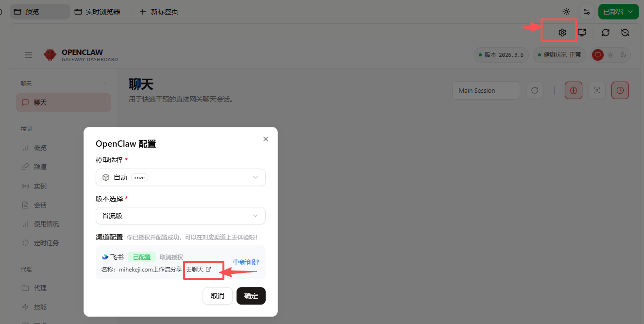The width and height of the screenshot is (644, 324).
Task: Expand the 模型选择 dropdown showing 自动
Action: [x=181, y=177]
